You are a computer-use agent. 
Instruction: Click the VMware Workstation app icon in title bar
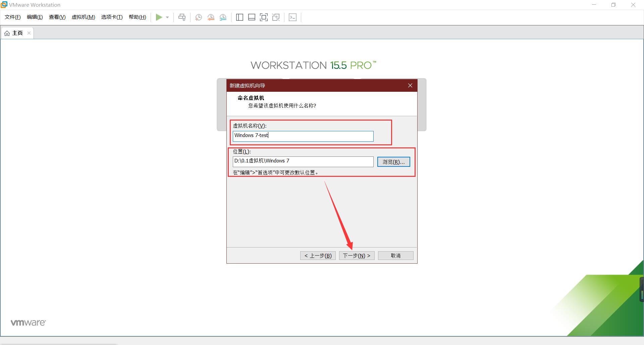pos(4,4)
